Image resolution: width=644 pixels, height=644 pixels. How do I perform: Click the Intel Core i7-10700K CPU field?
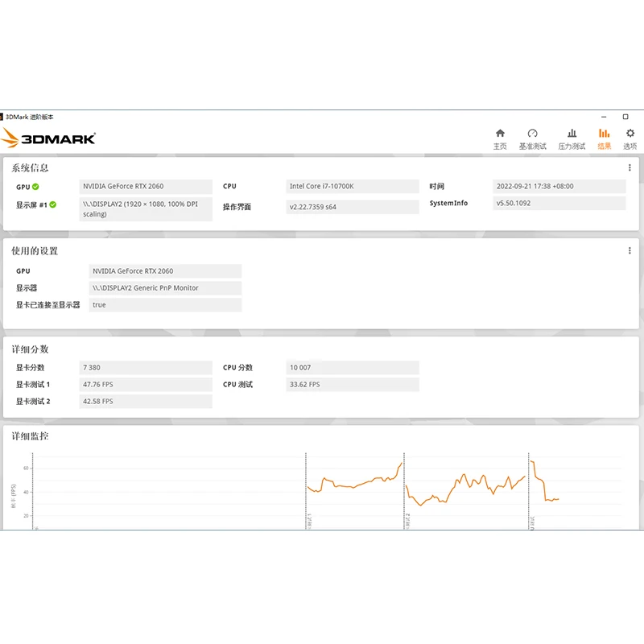353,187
